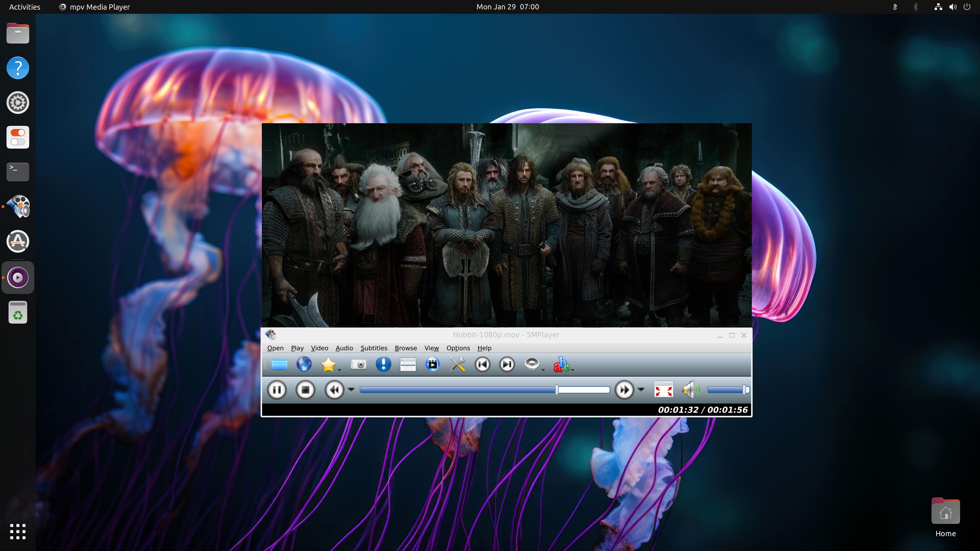This screenshot has height=551, width=980.
Task: Click the Bluetooth indicator in the top bar
Action: 916,7
